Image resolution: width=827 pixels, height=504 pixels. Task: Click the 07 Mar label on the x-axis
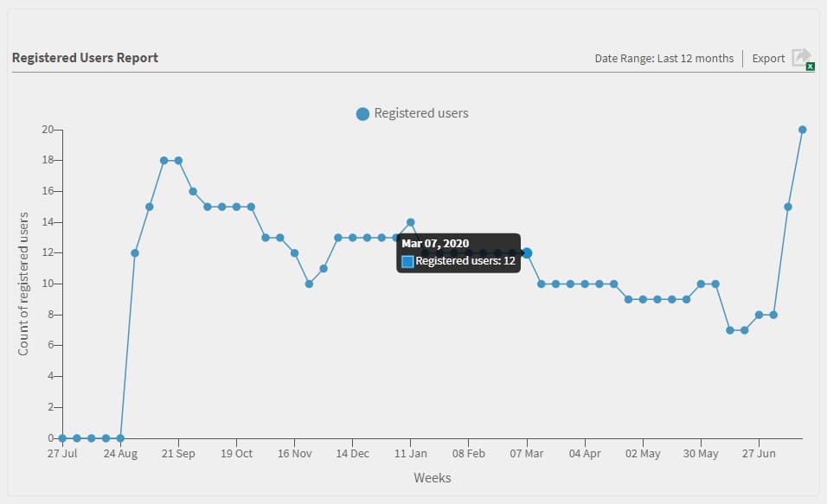pos(528,452)
